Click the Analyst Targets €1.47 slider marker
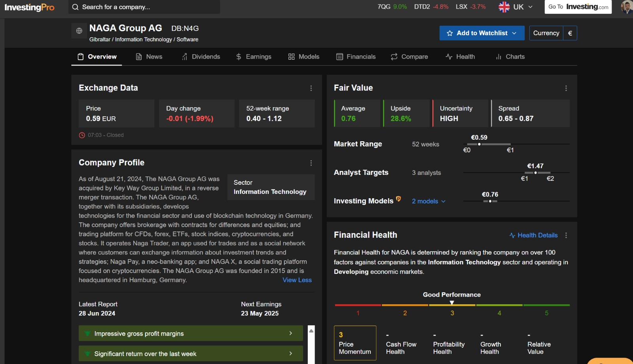The image size is (633, 364). tap(535, 173)
